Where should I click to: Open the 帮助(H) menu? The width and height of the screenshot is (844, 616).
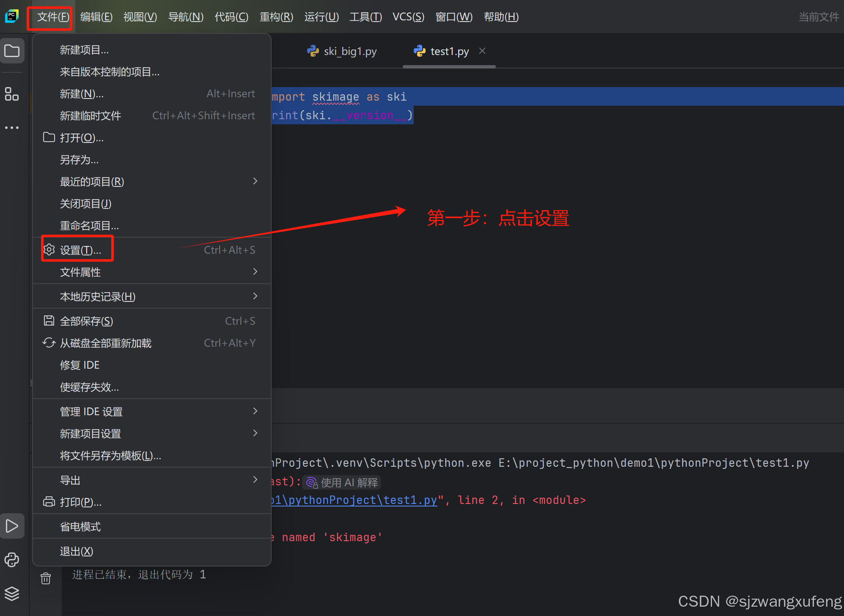click(501, 17)
